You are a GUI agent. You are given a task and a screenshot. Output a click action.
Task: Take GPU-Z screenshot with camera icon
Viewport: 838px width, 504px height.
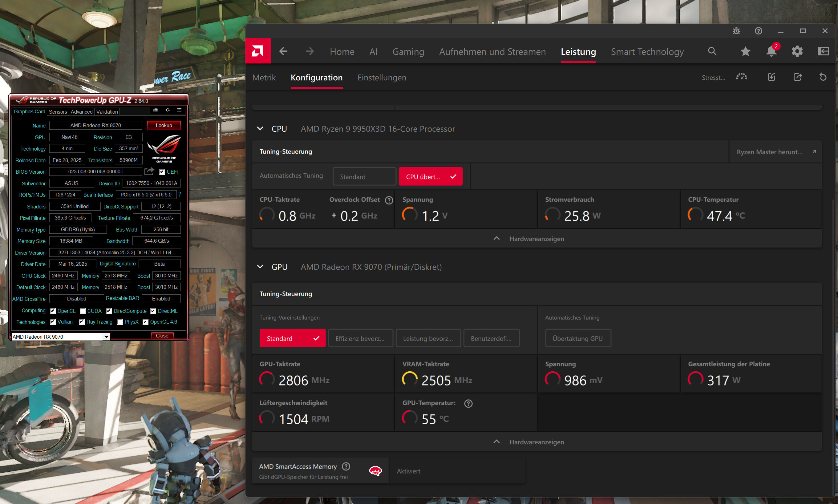click(x=156, y=110)
